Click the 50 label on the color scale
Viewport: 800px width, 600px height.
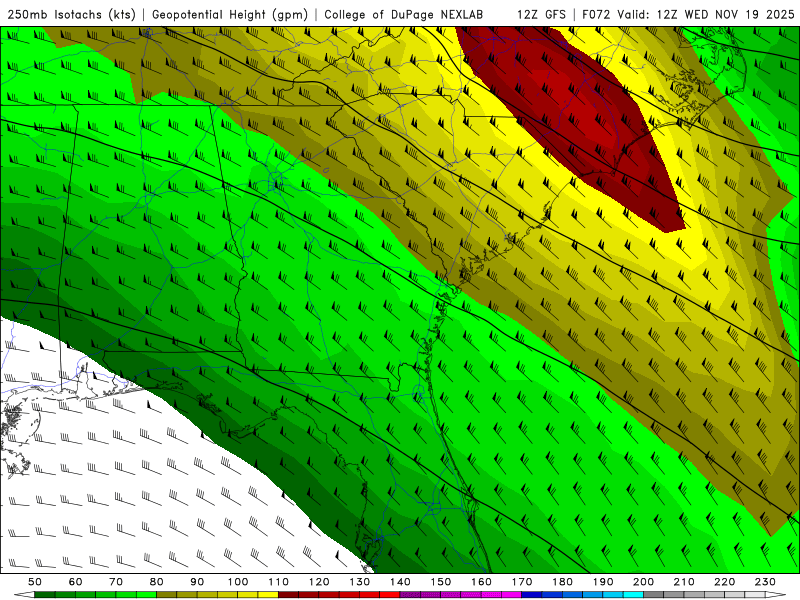pos(35,582)
